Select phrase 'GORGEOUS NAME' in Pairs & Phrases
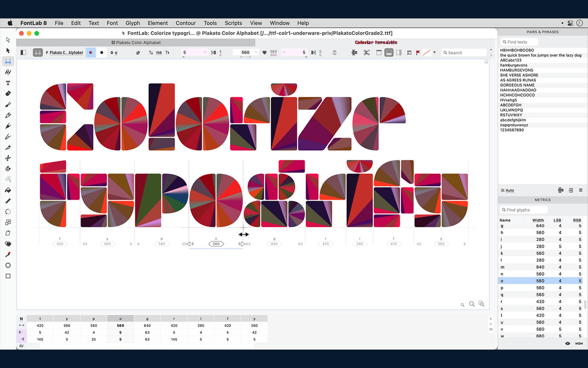Image resolution: width=588 pixels, height=368 pixels. (517, 85)
